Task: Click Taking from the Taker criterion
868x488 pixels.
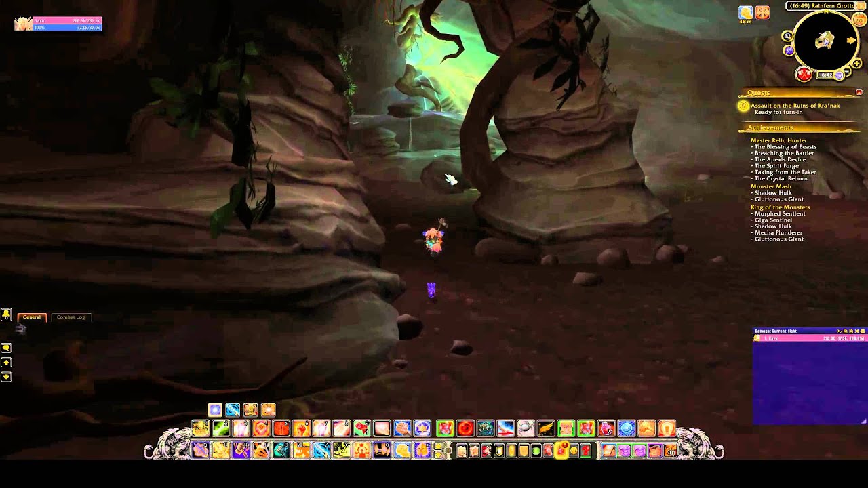Action: pyautogui.click(x=785, y=172)
